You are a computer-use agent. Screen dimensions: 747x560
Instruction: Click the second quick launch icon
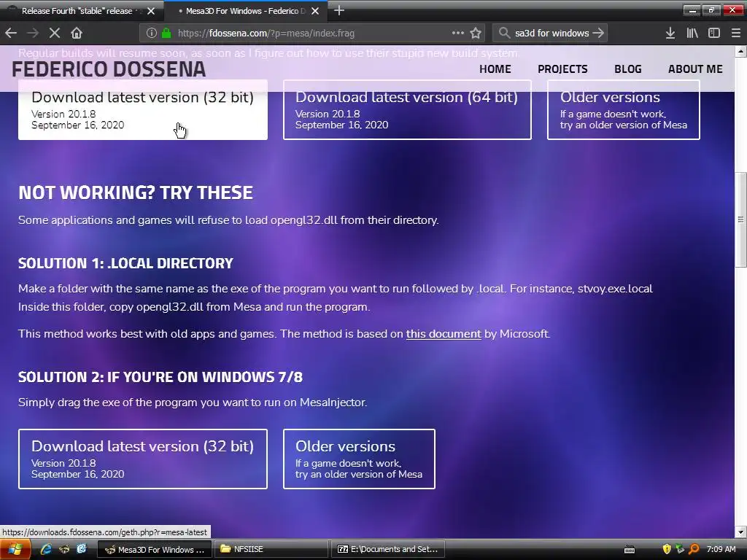click(x=64, y=549)
